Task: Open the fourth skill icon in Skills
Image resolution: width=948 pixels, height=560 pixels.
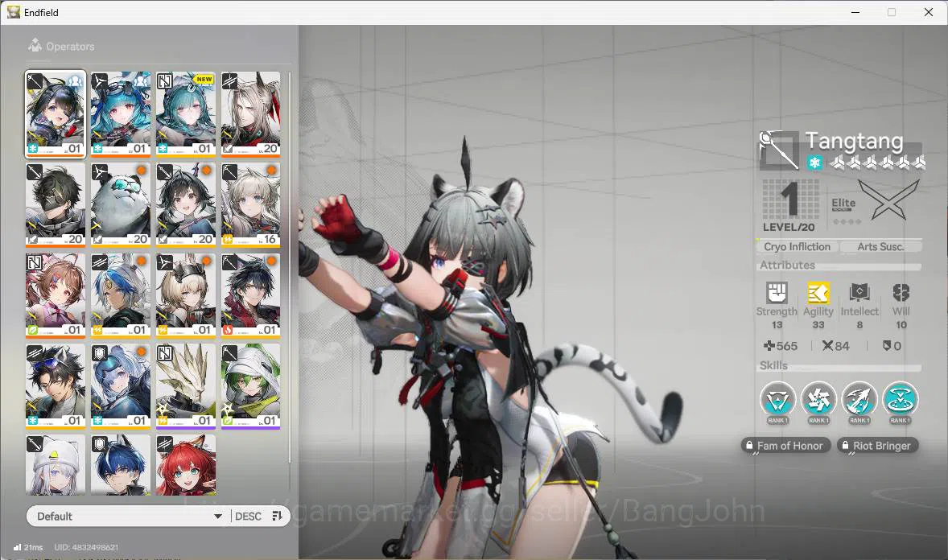Action: click(x=901, y=400)
